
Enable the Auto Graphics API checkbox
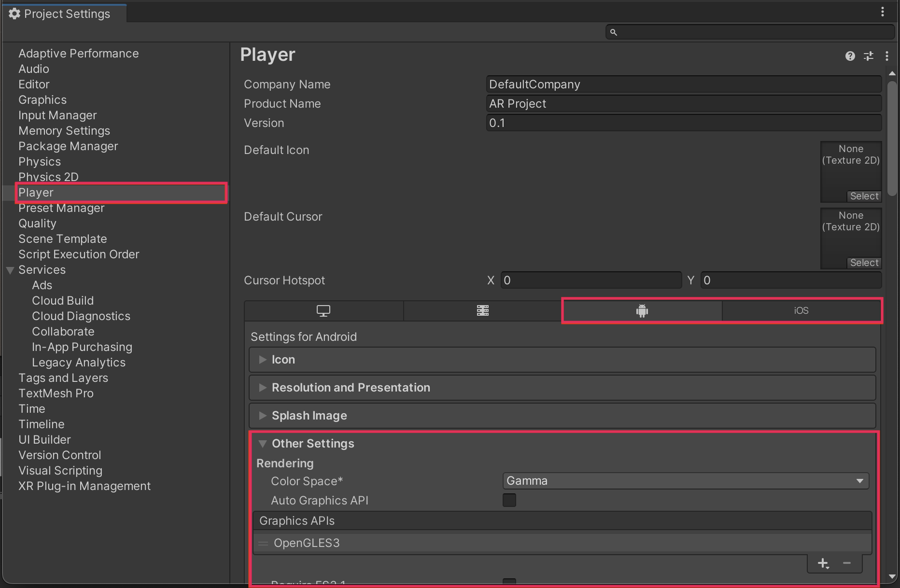509,500
